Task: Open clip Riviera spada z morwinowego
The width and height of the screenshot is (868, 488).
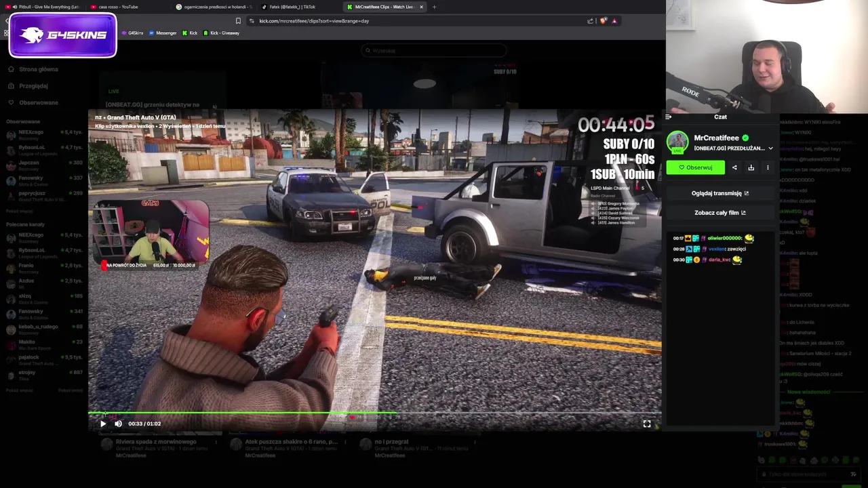Action: point(156,442)
